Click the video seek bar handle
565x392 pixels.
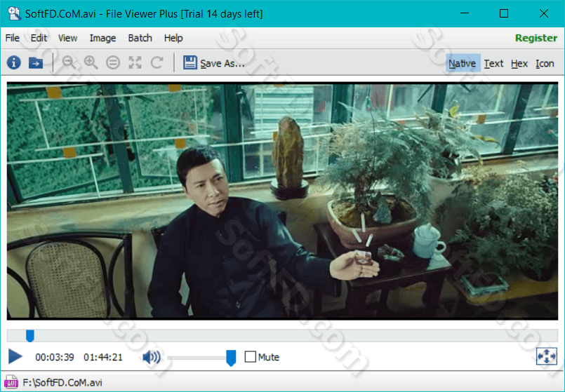tap(30, 336)
